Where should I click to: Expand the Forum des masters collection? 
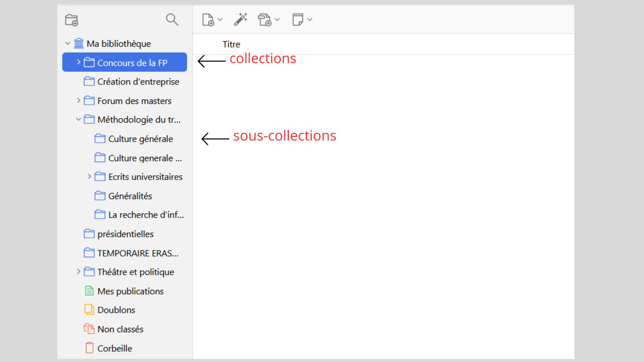pyautogui.click(x=78, y=100)
